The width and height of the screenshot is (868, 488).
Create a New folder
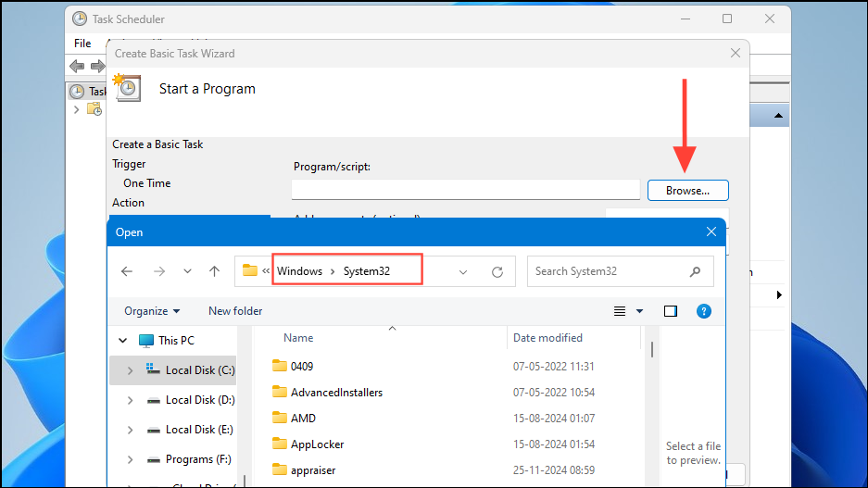[235, 311]
